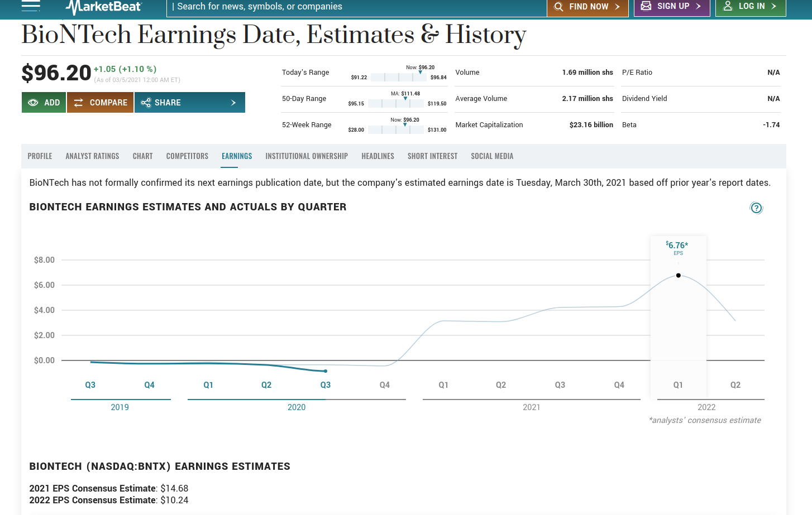This screenshot has width=812, height=515.
Task: Click the FIND NOW button label
Action: (x=589, y=7)
